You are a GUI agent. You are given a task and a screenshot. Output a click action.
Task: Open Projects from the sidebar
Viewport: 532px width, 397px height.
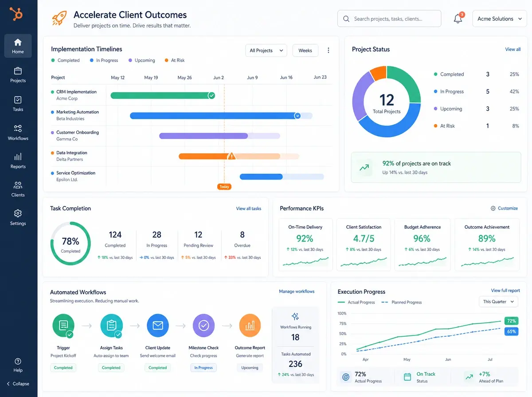[x=18, y=75]
